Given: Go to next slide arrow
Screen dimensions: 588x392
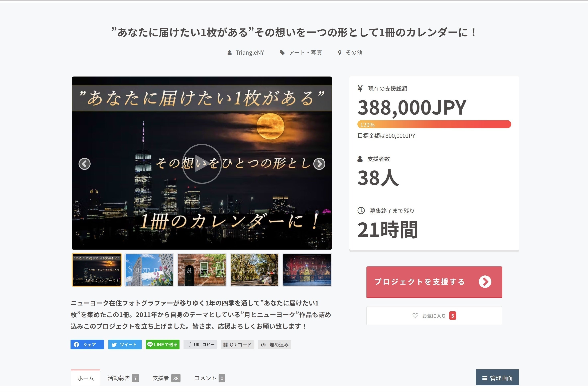Looking at the screenshot, I should pyautogui.click(x=319, y=164).
